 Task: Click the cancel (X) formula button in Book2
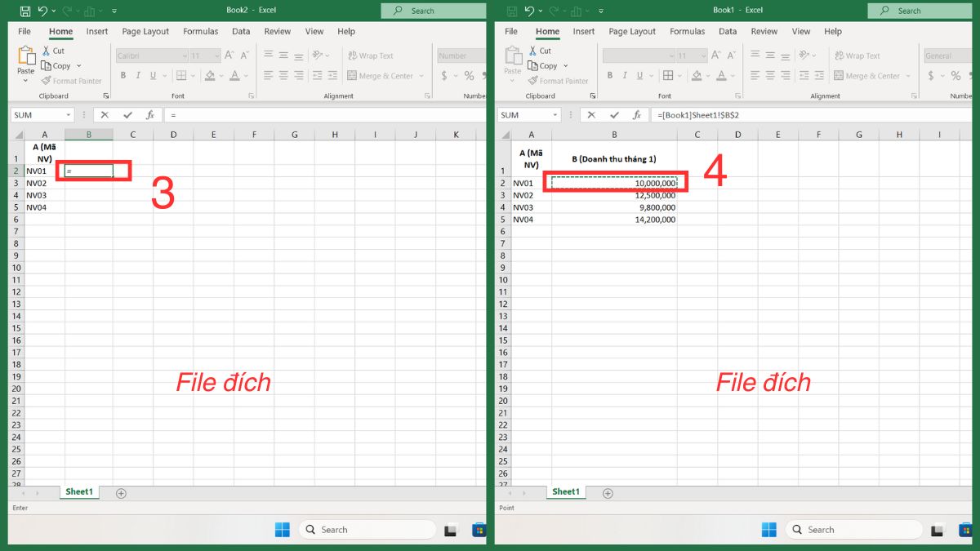(x=105, y=115)
